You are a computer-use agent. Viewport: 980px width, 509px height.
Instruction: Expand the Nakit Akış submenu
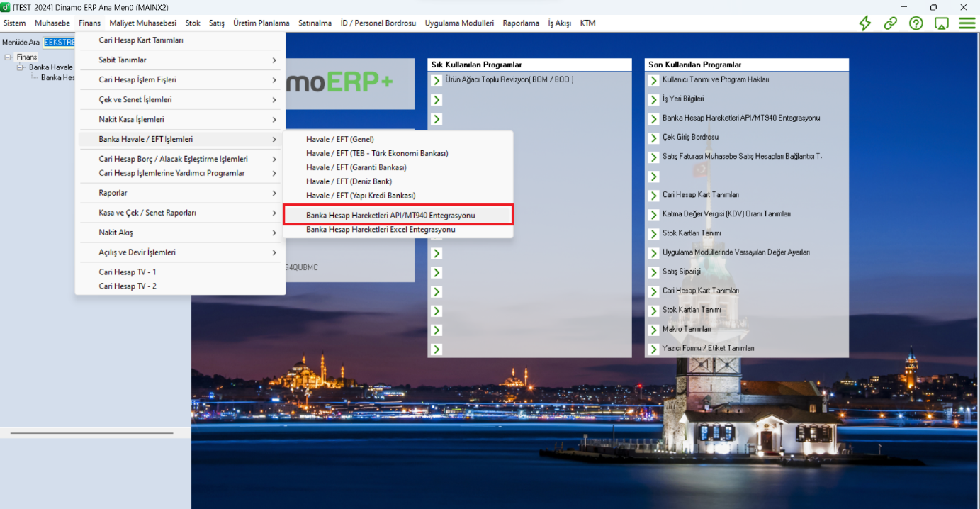[181, 233]
